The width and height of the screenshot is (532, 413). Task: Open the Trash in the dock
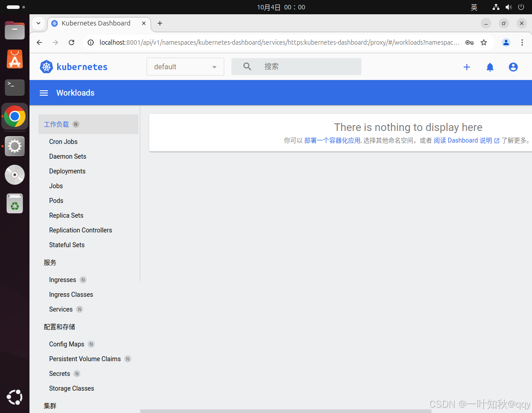(x=15, y=203)
